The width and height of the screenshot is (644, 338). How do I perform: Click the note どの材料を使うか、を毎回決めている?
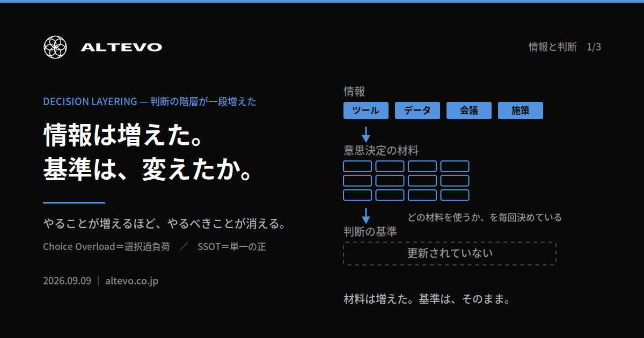(x=485, y=217)
